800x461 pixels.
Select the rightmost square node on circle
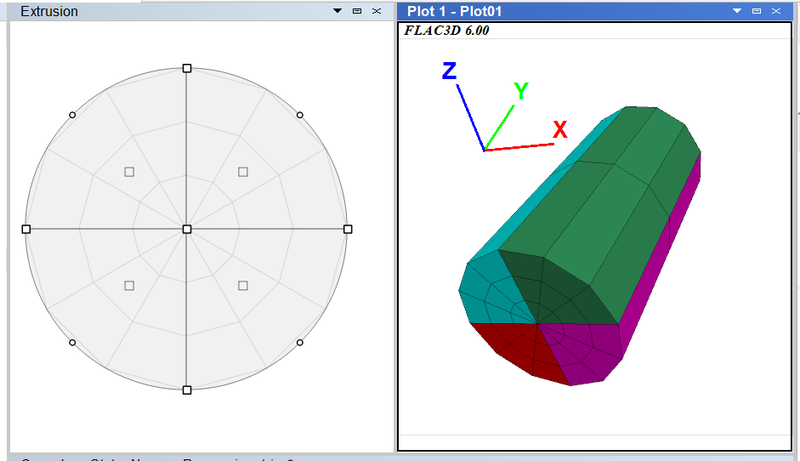(348, 229)
